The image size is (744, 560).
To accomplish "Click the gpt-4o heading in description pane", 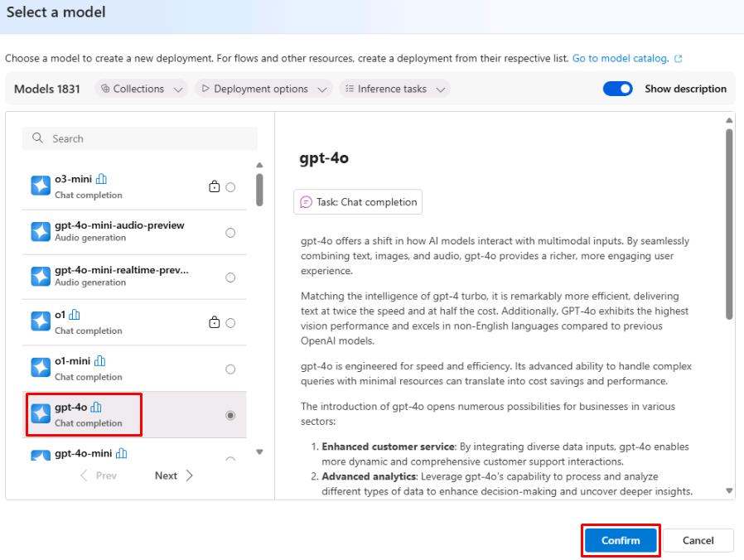I will click(x=324, y=157).
